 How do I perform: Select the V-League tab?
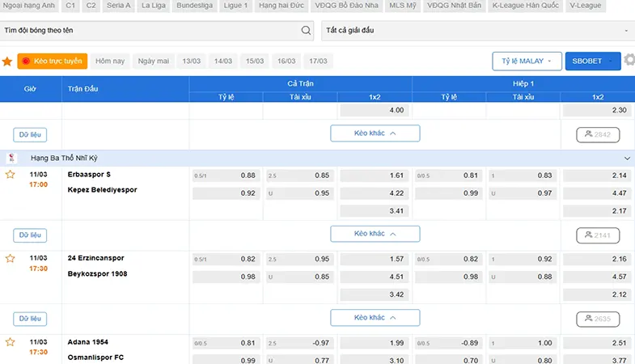pyautogui.click(x=585, y=6)
